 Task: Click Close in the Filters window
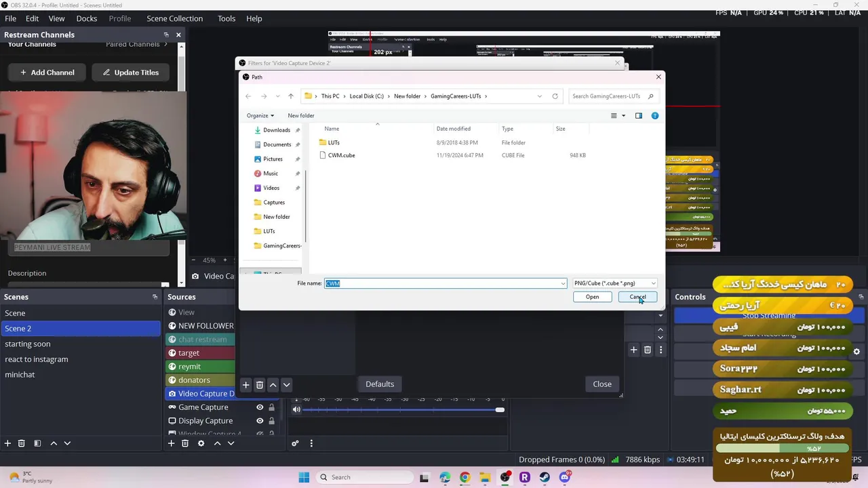pyautogui.click(x=602, y=384)
